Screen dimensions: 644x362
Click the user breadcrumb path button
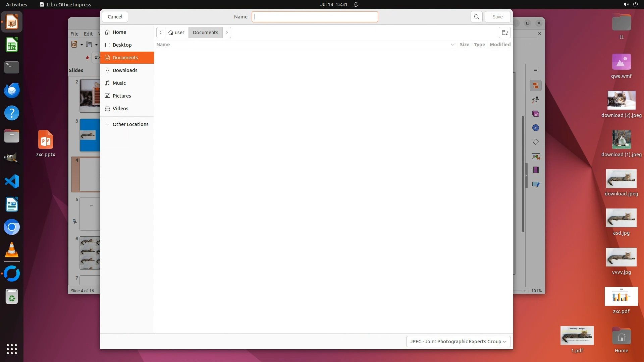(177, 33)
